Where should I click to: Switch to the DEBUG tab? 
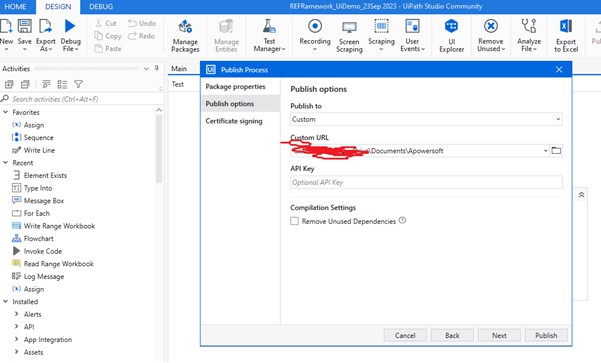[101, 7]
